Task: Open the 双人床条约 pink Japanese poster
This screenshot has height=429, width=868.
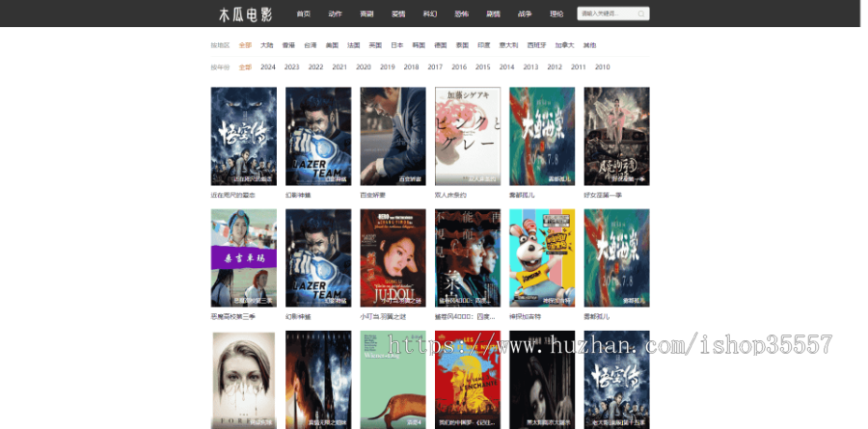Action: tap(468, 136)
